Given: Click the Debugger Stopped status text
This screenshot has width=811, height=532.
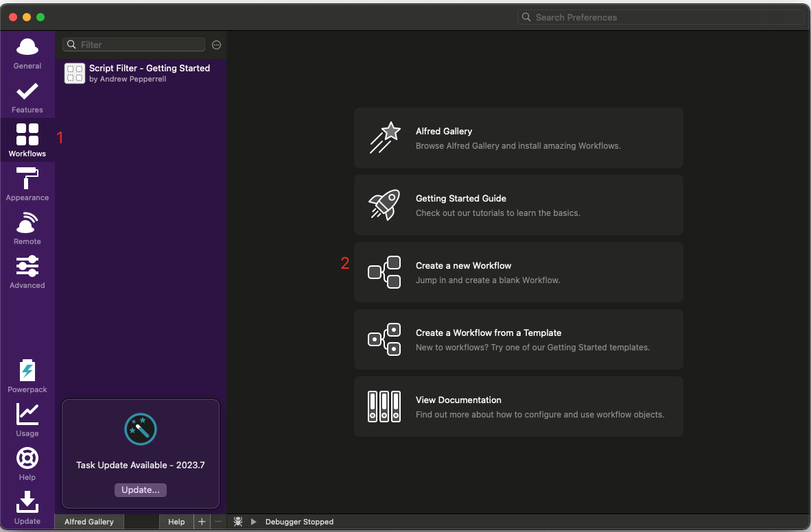Looking at the screenshot, I should point(299,522).
